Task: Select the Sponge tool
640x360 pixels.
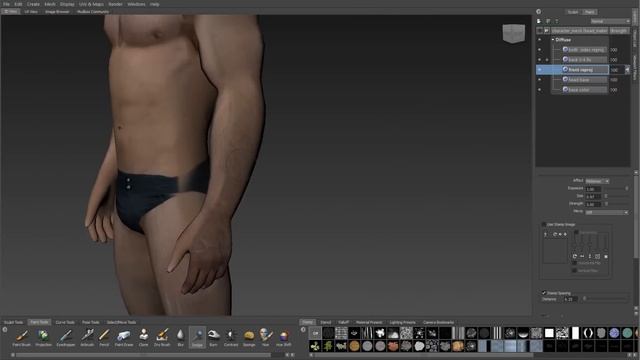Action: (x=249, y=337)
